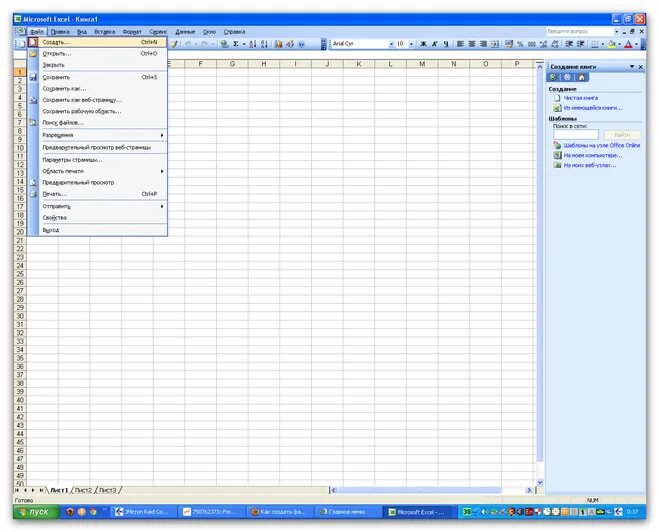The width and height of the screenshot is (659, 532).
Task: Increase indent icon
Action: pyautogui.click(x=580, y=44)
